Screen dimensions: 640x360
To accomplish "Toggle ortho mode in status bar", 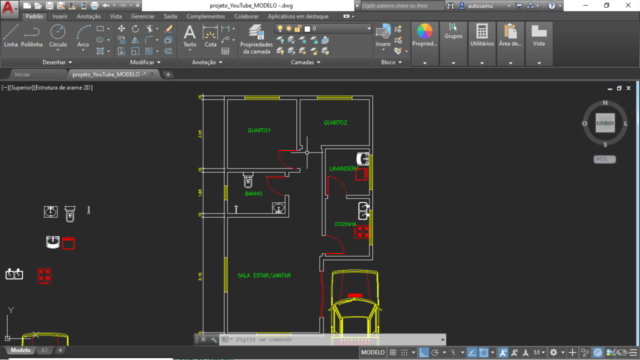I will click(x=423, y=352).
